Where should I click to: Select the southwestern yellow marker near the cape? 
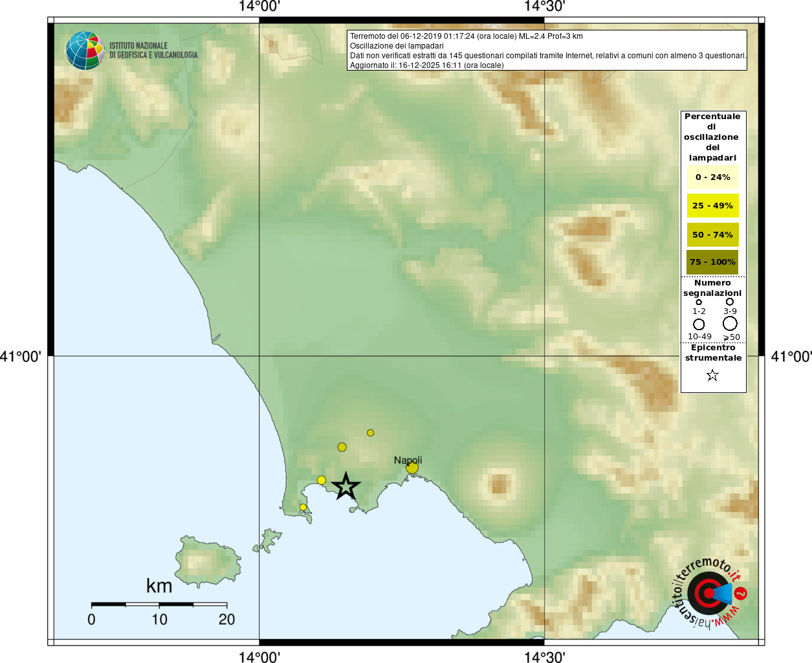[x=303, y=507]
